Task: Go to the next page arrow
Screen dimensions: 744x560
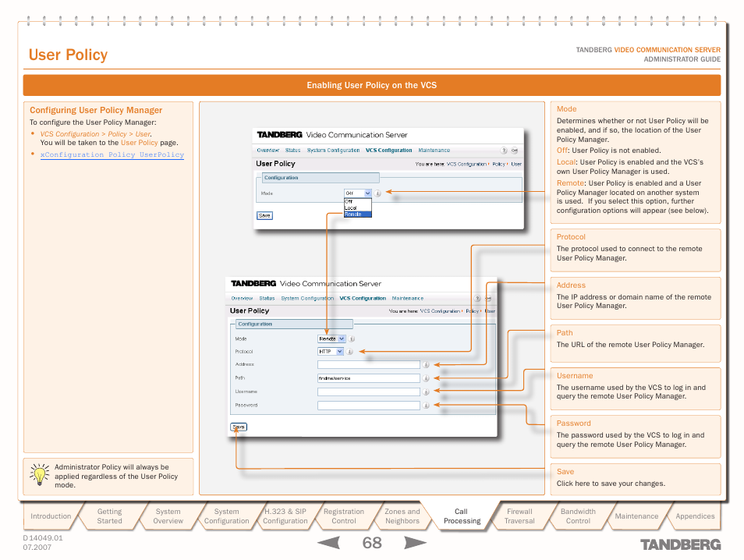Action: 415,542
